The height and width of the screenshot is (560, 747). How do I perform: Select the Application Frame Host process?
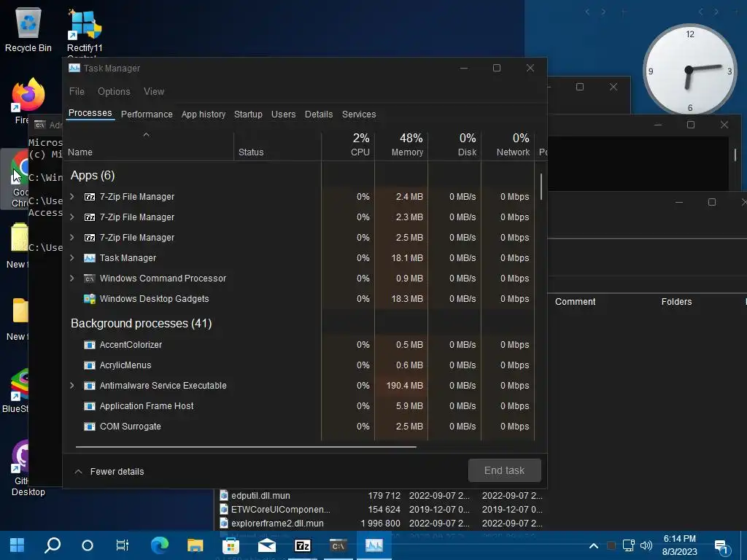300,406
